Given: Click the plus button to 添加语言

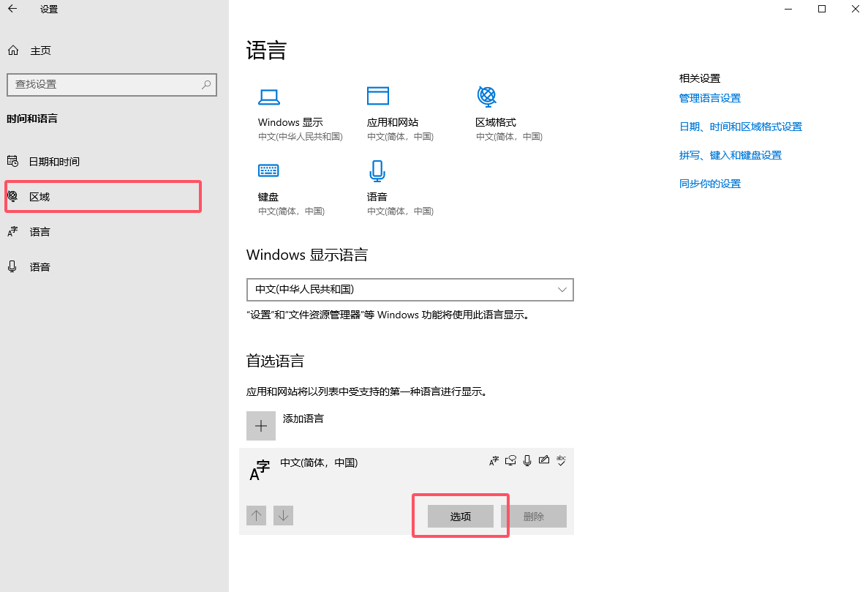Looking at the screenshot, I should click(261, 425).
